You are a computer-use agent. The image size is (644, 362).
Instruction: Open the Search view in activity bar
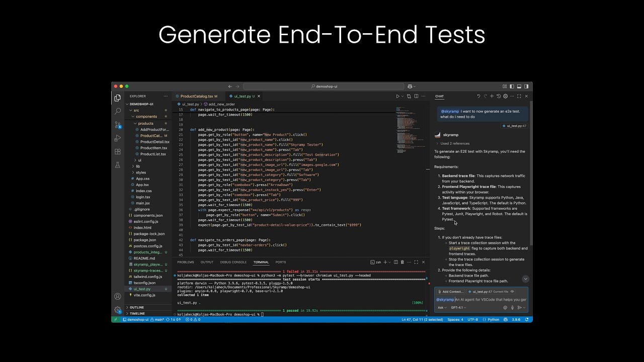[x=117, y=111]
